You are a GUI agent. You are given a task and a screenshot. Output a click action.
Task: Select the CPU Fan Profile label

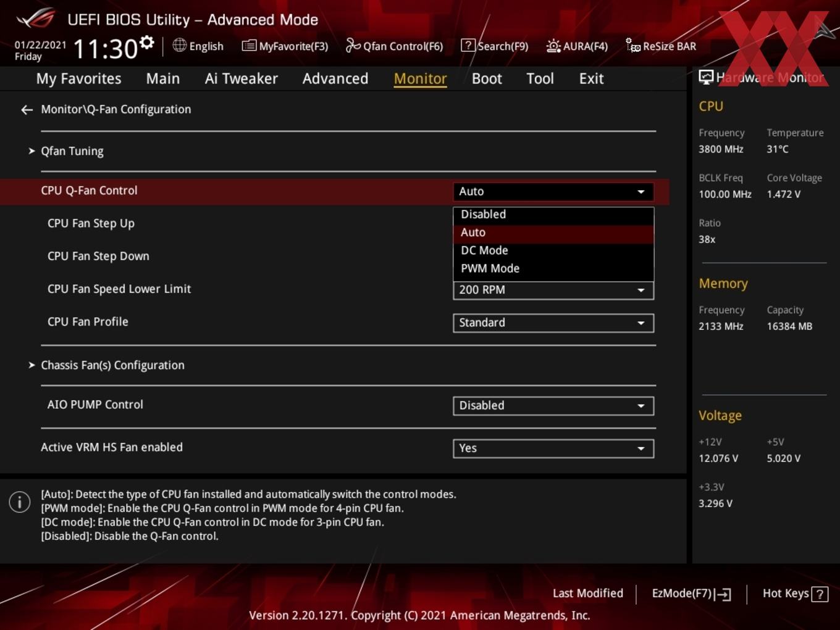(88, 322)
